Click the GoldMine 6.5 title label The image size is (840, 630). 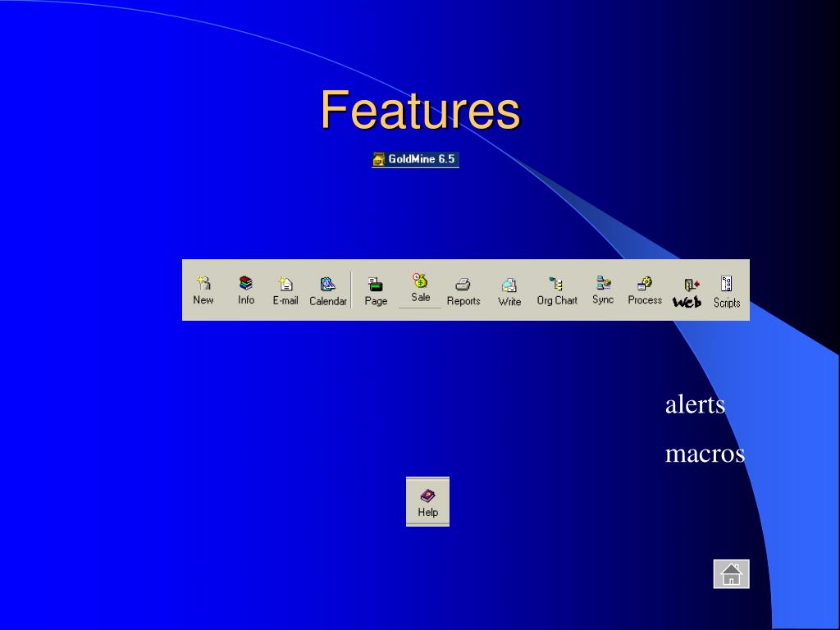(x=415, y=159)
